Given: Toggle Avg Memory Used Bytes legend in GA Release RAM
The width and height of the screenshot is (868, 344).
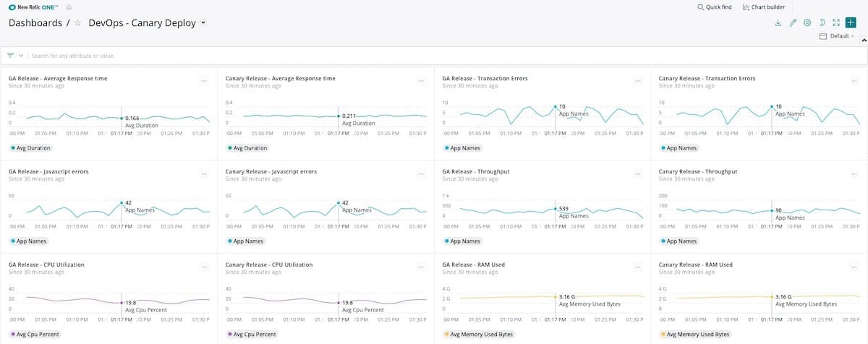Looking at the screenshot, I should tap(478, 335).
